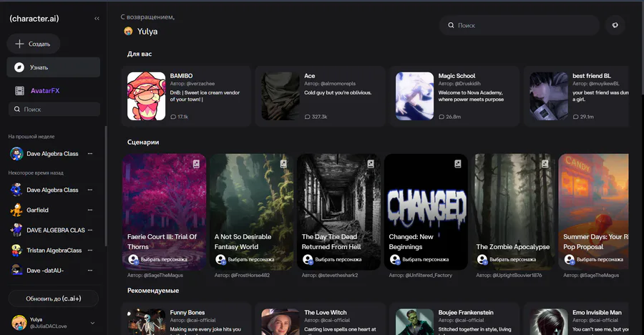644x335 pixels.
Task: Open options for top Dave Algebra Class chat
Action: [x=90, y=154]
